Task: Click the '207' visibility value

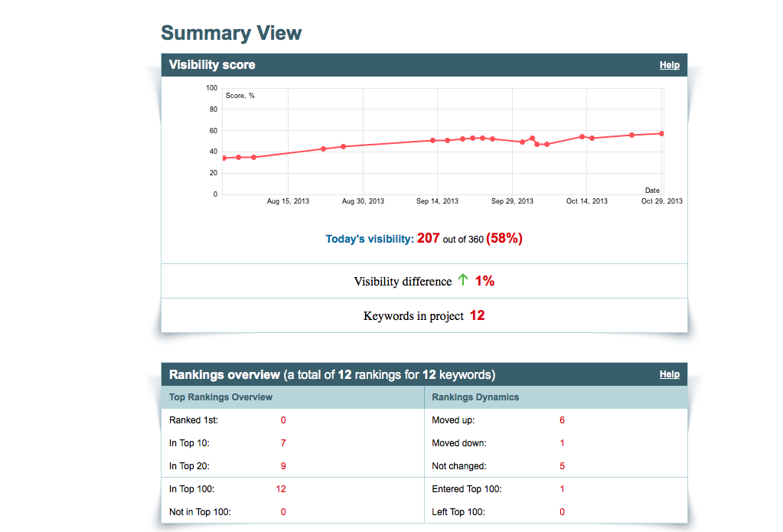Action: coord(428,238)
